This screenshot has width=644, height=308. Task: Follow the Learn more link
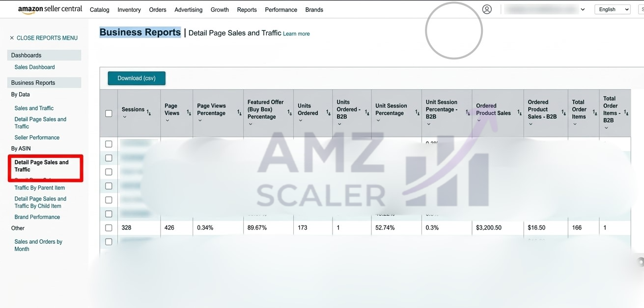click(x=296, y=34)
